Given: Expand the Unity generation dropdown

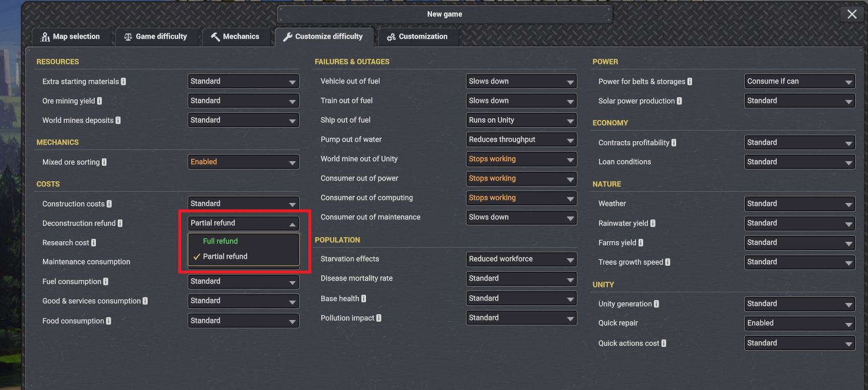Looking at the screenshot, I should 800,304.
